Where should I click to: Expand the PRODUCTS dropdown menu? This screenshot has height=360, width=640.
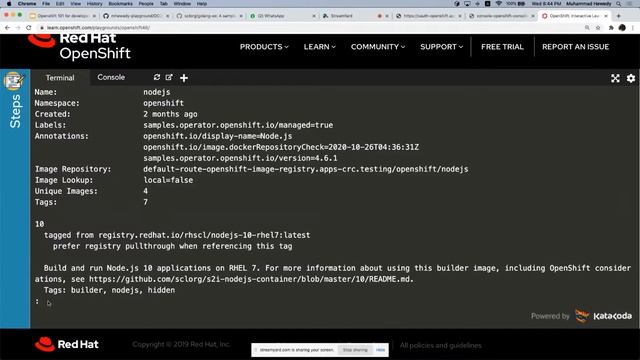264,47
